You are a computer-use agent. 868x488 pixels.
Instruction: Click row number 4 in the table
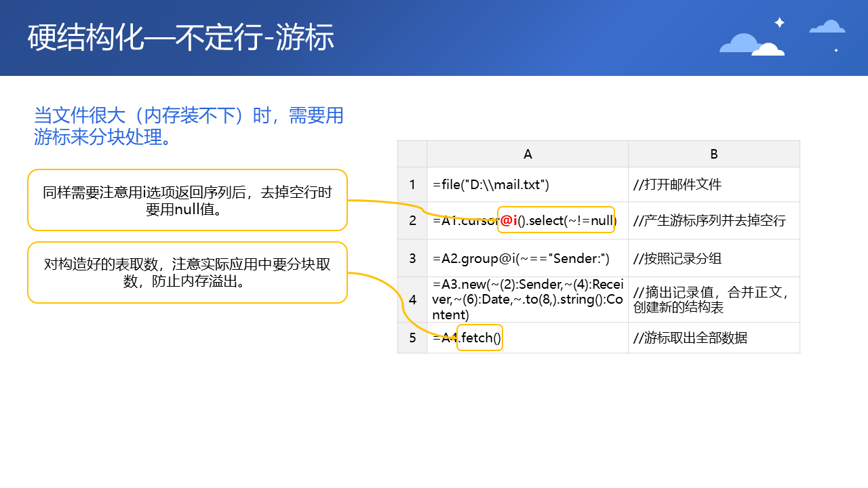pyautogui.click(x=412, y=300)
